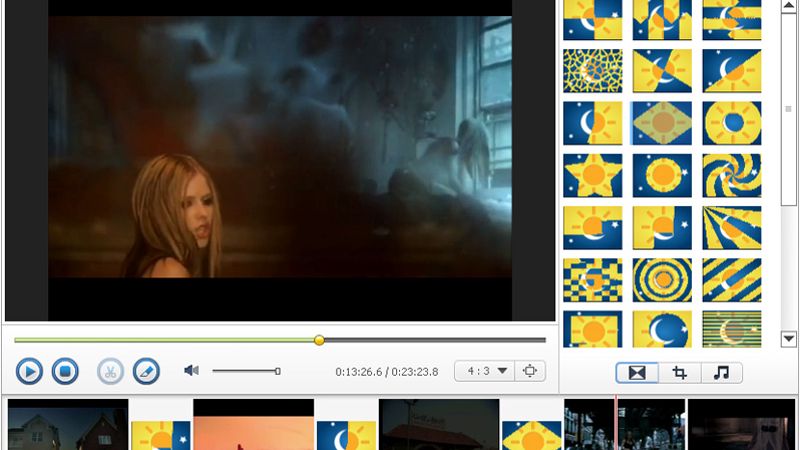Select the bowtie diagonal cross transition
The width and height of the screenshot is (800, 450).
click(662, 71)
